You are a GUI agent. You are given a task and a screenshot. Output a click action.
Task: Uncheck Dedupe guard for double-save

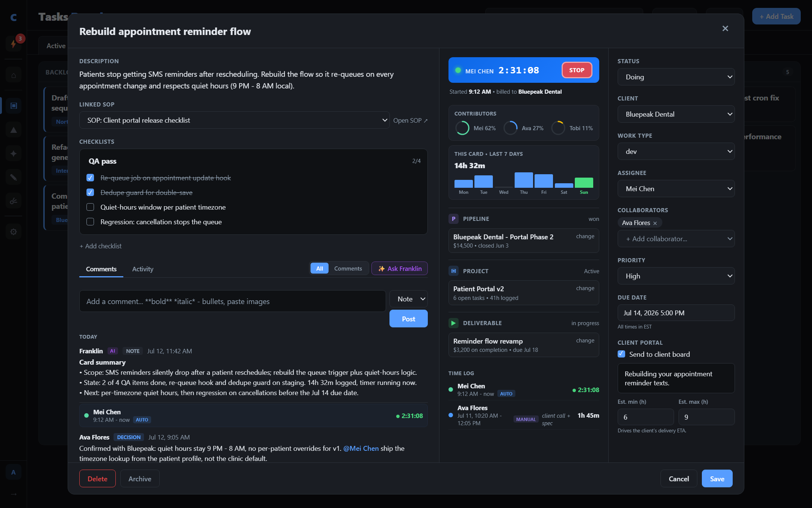click(90, 192)
